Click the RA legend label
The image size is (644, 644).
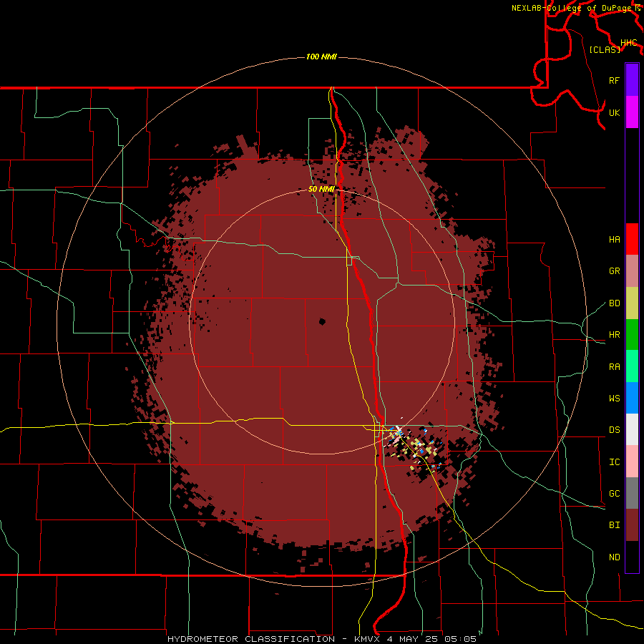[x=615, y=367]
